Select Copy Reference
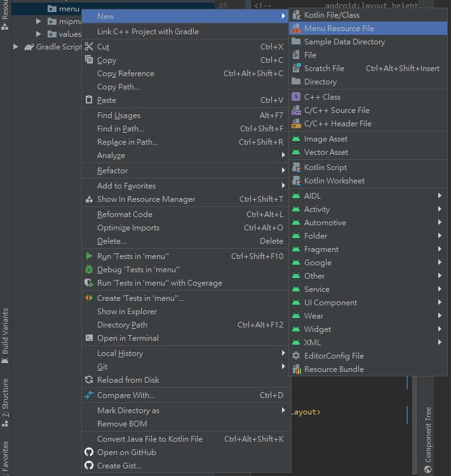The width and height of the screenshot is (451, 476). pos(186,74)
